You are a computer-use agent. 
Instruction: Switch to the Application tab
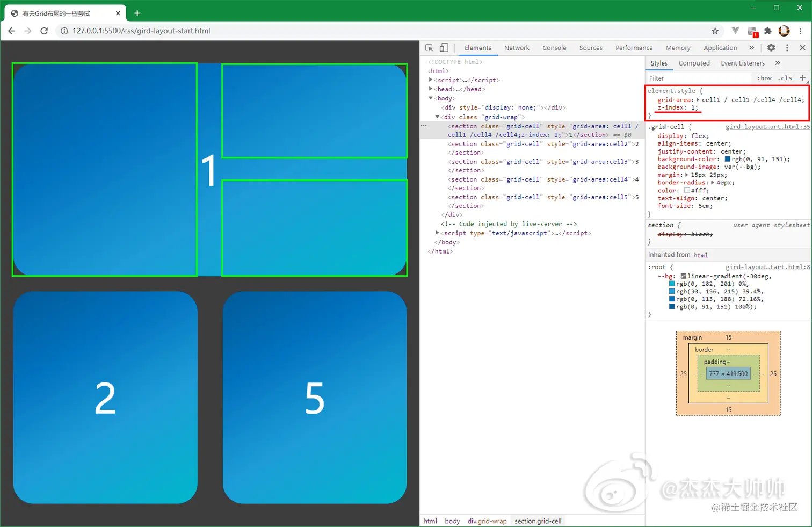(x=720, y=48)
